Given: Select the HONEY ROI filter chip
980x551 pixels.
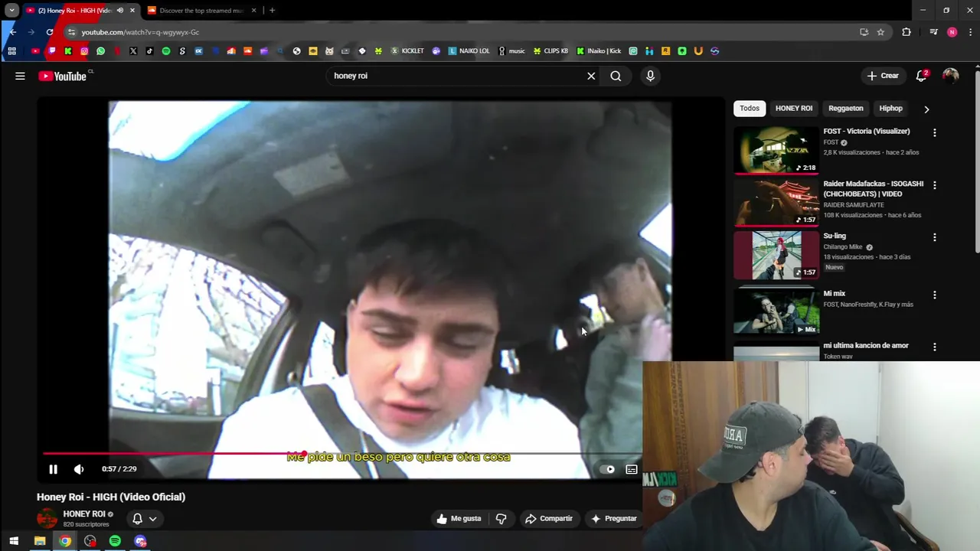Looking at the screenshot, I should [x=793, y=109].
